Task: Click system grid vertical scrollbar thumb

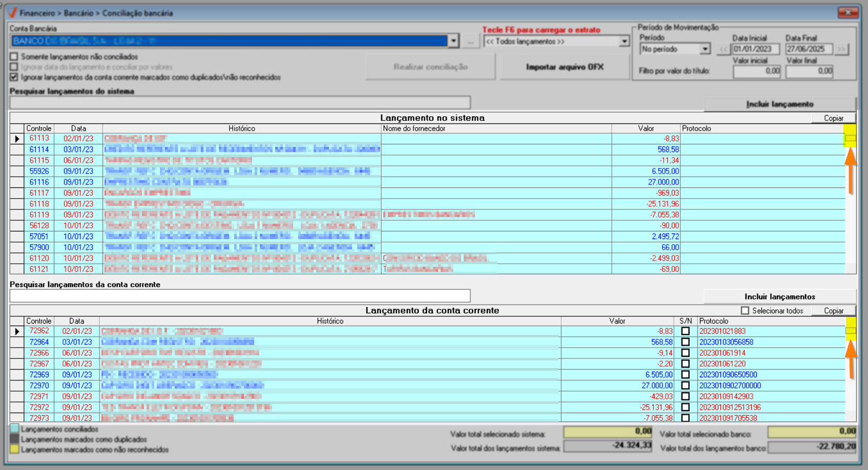Action: 851,138
